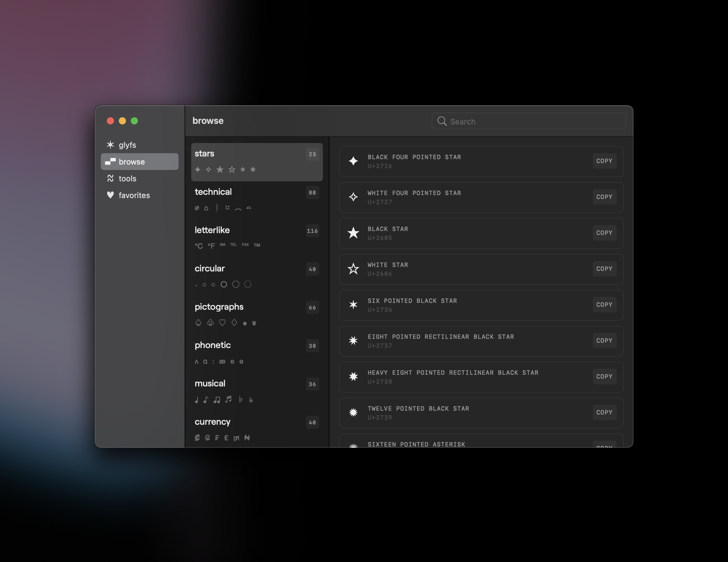Copy the White Four Pointed Star

[x=604, y=197]
